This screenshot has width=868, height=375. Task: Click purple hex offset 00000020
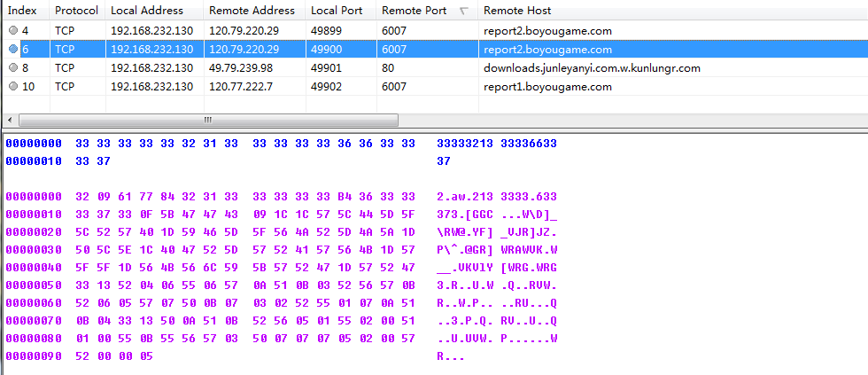tap(34, 232)
